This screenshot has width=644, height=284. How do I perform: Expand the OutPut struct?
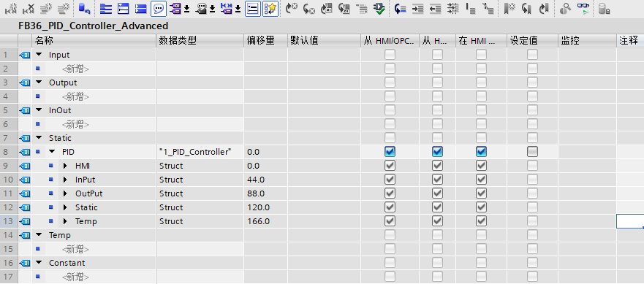coord(65,193)
